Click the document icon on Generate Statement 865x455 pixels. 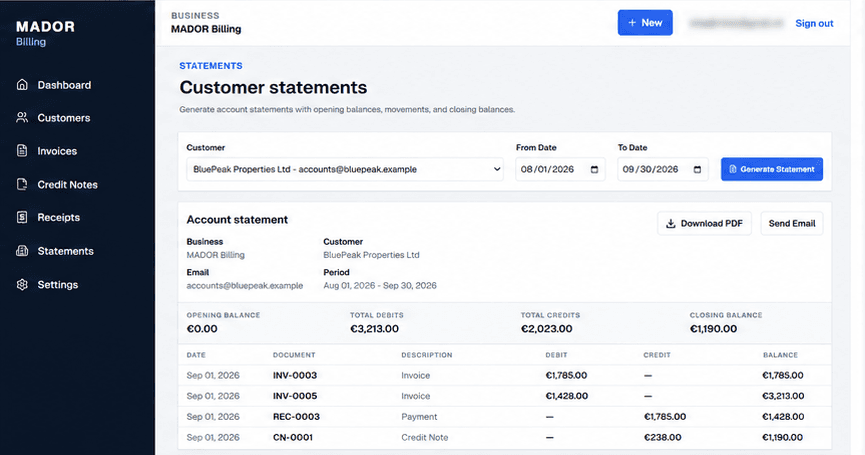click(733, 169)
